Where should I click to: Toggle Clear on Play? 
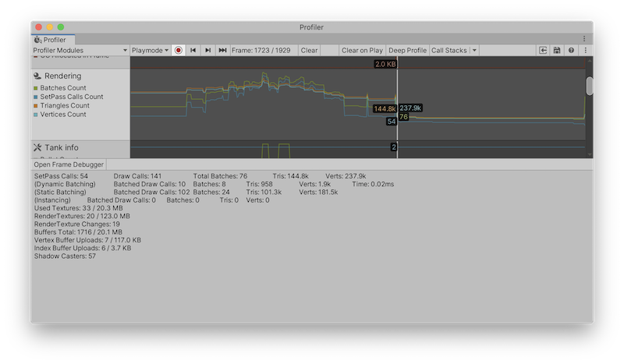[362, 50]
